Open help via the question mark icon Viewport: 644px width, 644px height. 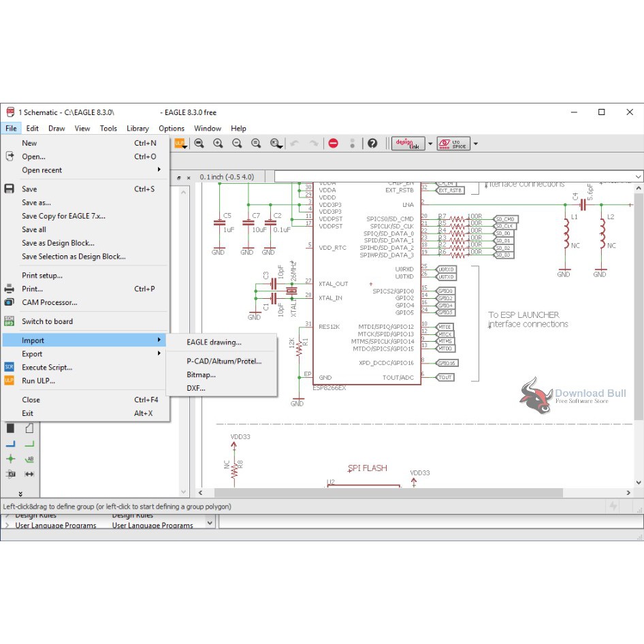[372, 143]
